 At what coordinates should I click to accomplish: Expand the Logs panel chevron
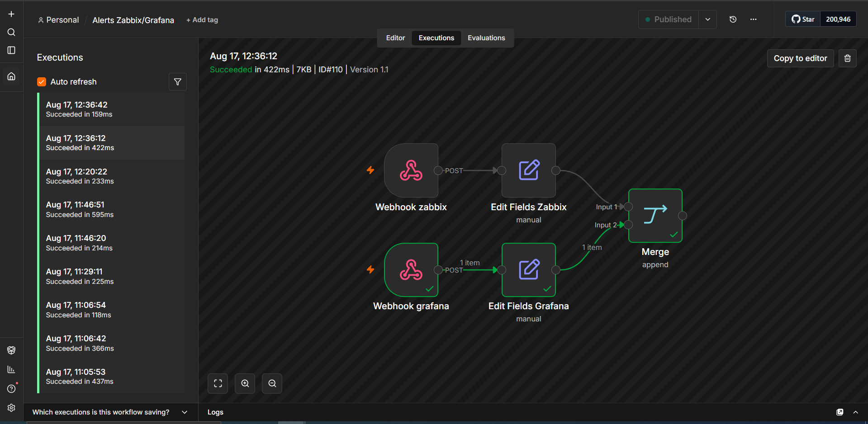point(856,412)
